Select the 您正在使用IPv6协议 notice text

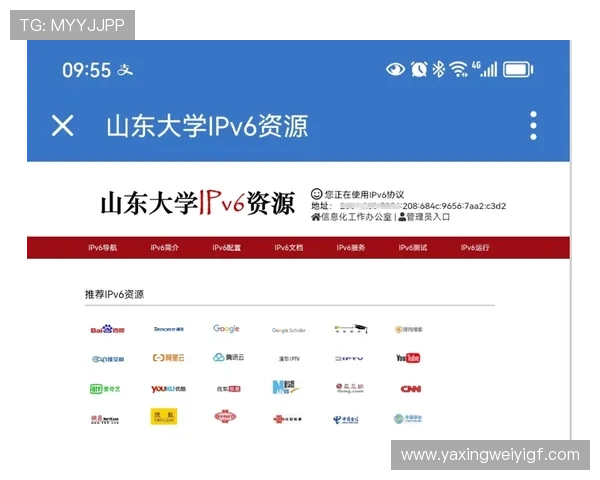pyautogui.click(x=364, y=194)
